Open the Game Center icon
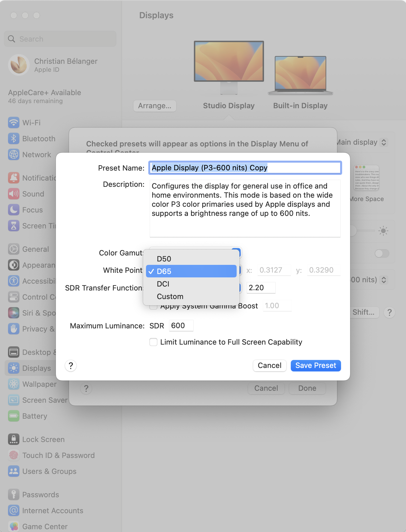Viewport: 406px width, 532px height. (x=14, y=527)
